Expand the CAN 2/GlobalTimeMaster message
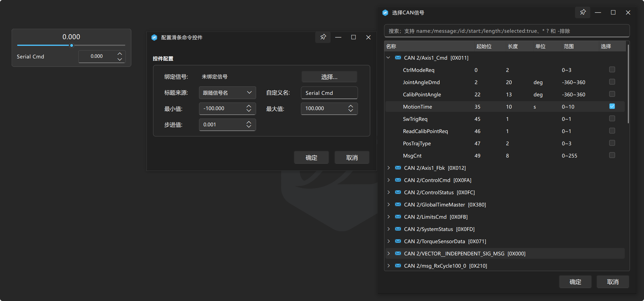The width and height of the screenshot is (644, 301). [x=388, y=204]
